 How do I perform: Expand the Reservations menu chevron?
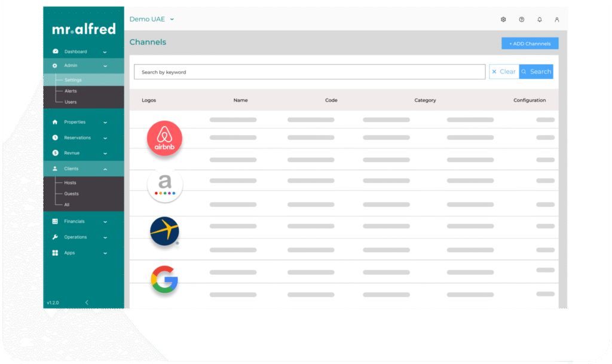point(105,138)
